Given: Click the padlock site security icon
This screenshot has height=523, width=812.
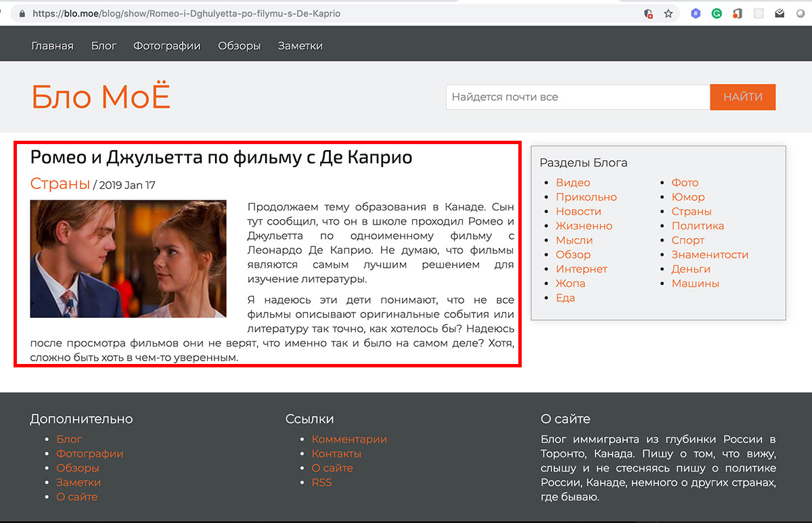Looking at the screenshot, I should [x=23, y=14].
